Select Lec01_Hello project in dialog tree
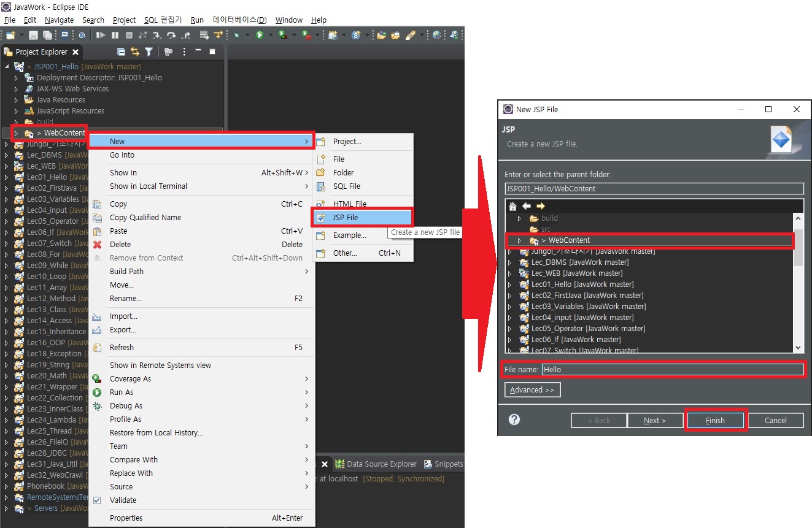The height and width of the screenshot is (528, 812). click(582, 285)
